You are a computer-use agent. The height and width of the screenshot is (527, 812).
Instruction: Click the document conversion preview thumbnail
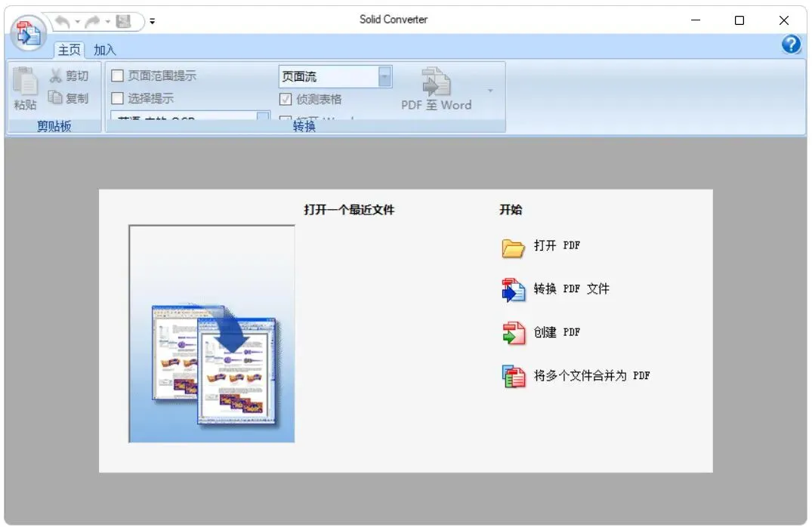pos(211,334)
